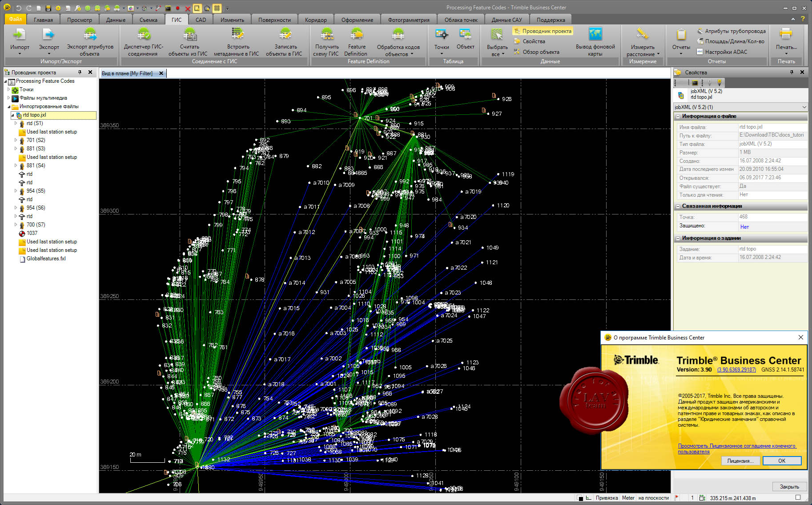Click the Лицензия... button
This screenshot has width=812, height=505.
(740, 461)
